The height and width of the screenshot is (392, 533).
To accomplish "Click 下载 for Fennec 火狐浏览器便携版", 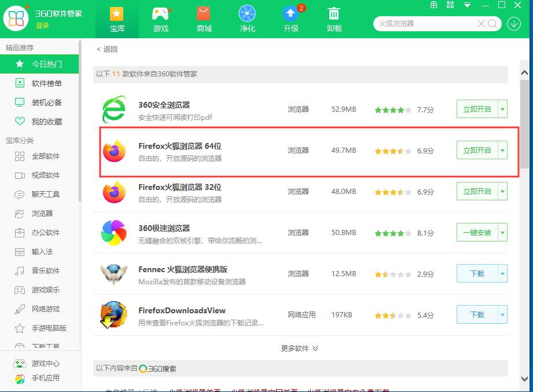I will click(477, 274).
